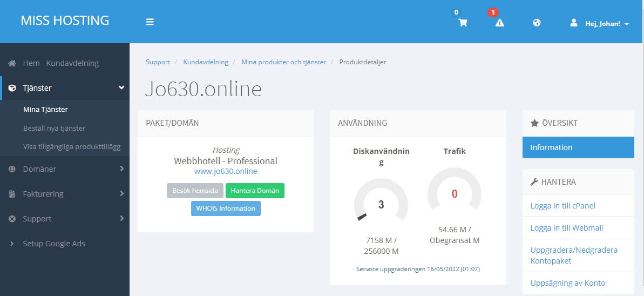
Task: Expand the Domäner chevron in the sidebar
Action: click(x=122, y=169)
